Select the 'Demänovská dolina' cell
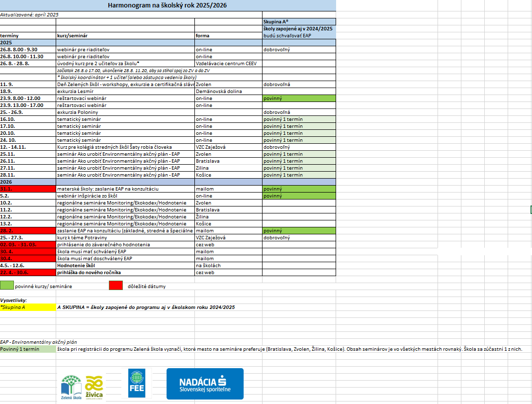The width and height of the screenshot is (532, 404). pyautogui.click(x=229, y=92)
